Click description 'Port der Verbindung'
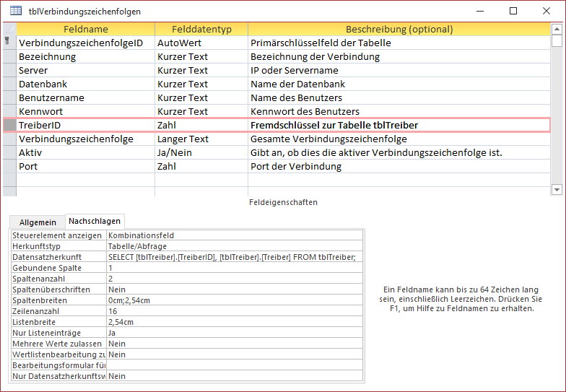566x392 pixels. coord(399,166)
